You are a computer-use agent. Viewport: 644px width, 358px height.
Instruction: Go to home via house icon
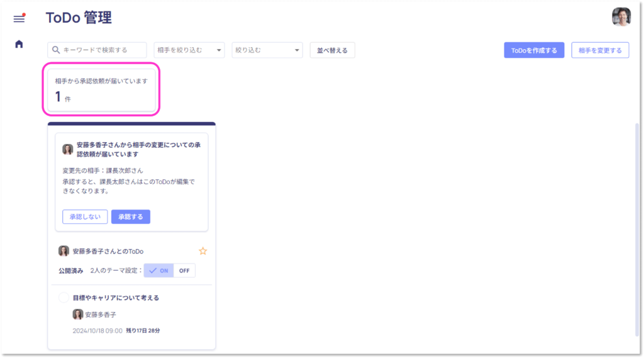tap(19, 44)
